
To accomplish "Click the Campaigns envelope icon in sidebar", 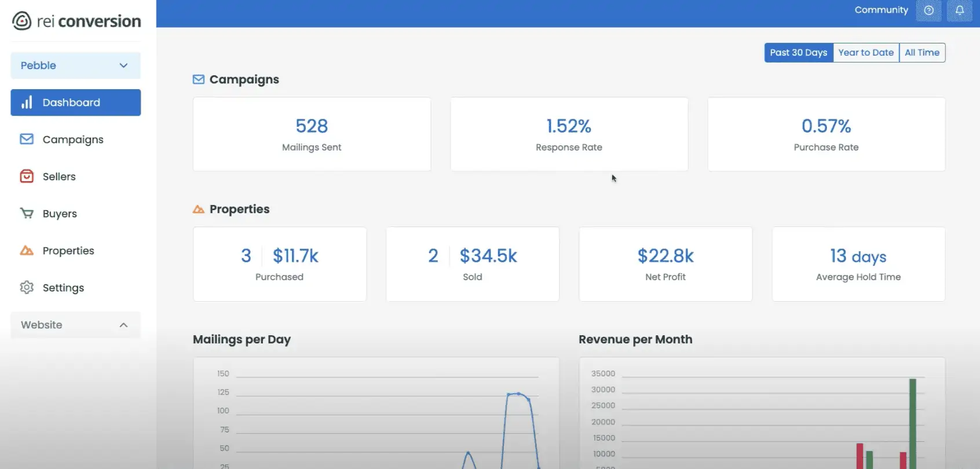I will click(27, 140).
